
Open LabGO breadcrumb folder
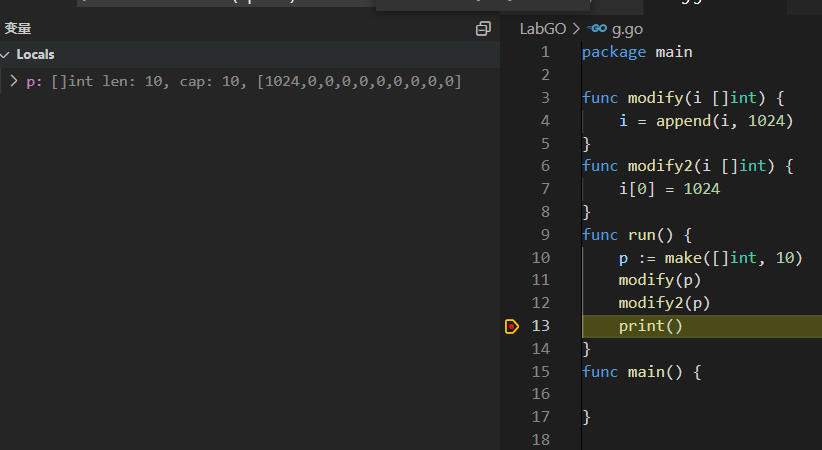point(543,29)
